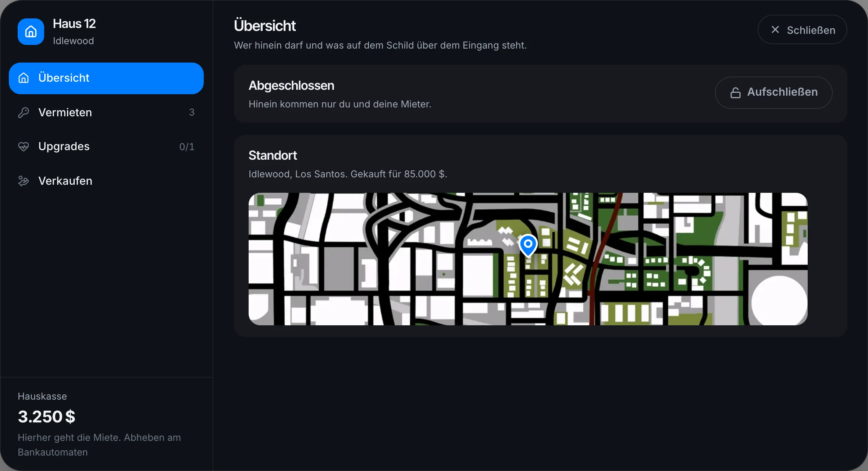Click the padlock icon in Aufschließen button
This screenshot has height=471, width=868.
(736, 93)
